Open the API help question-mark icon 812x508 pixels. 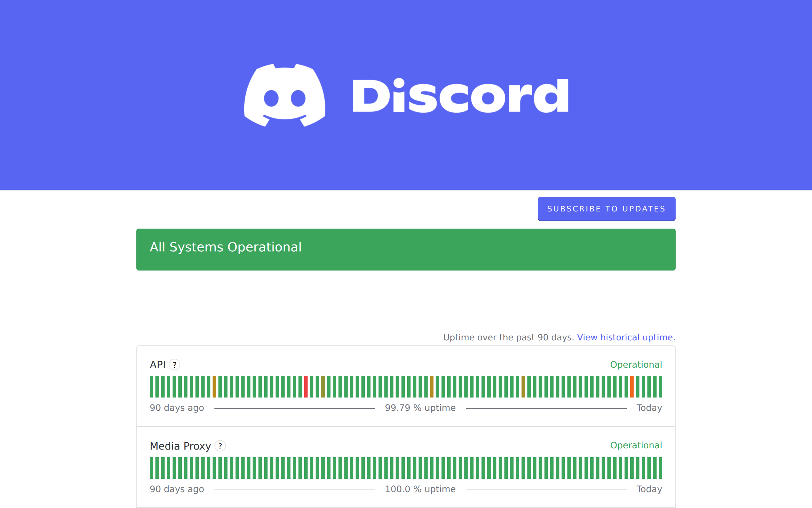[174, 364]
